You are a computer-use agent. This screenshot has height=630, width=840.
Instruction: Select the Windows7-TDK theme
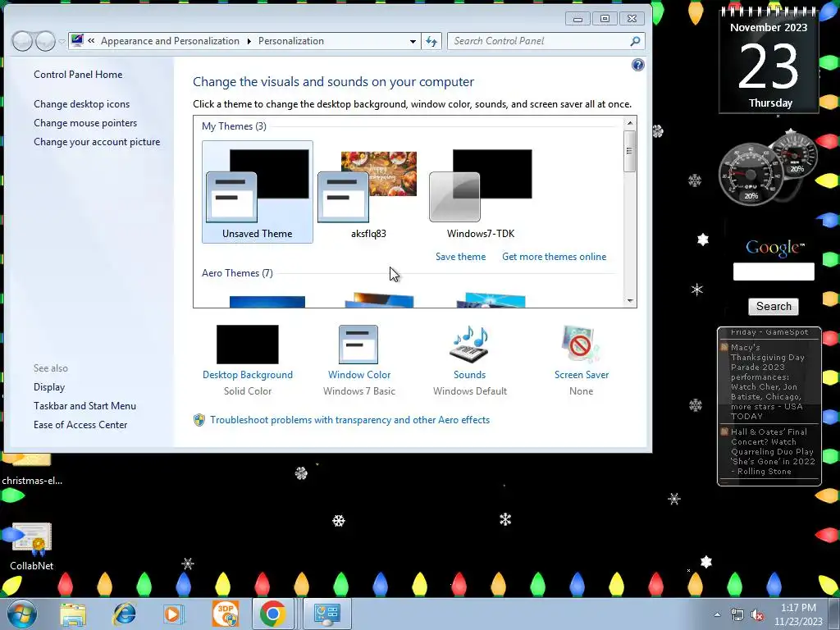(481, 192)
